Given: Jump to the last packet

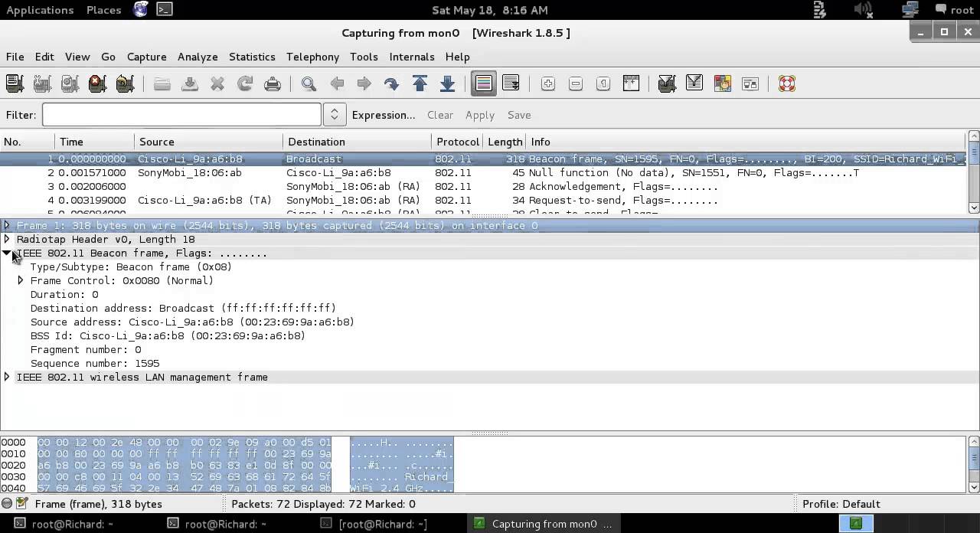Looking at the screenshot, I should pyautogui.click(x=447, y=83).
